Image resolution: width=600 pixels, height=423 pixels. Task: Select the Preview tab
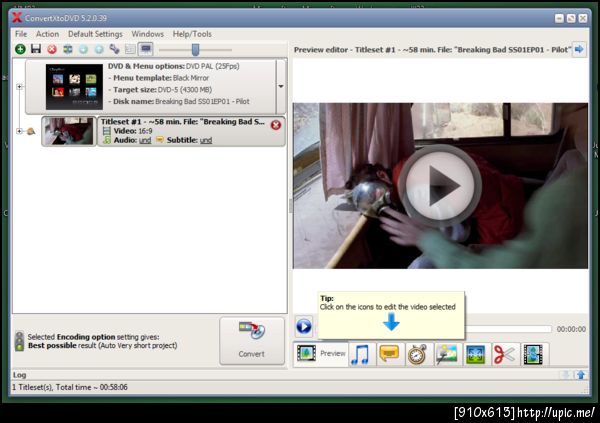pos(321,353)
